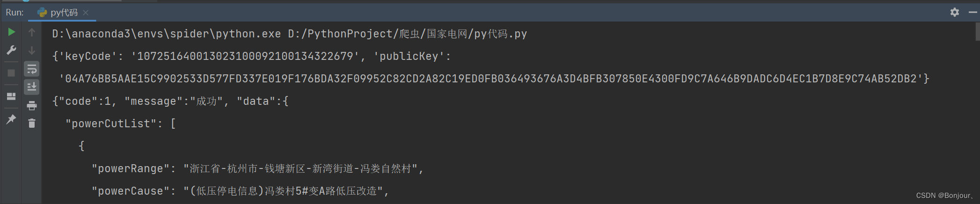This screenshot has height=204, width=980.
Task: Click the Stop process square icon
Action: coord(12,73)
